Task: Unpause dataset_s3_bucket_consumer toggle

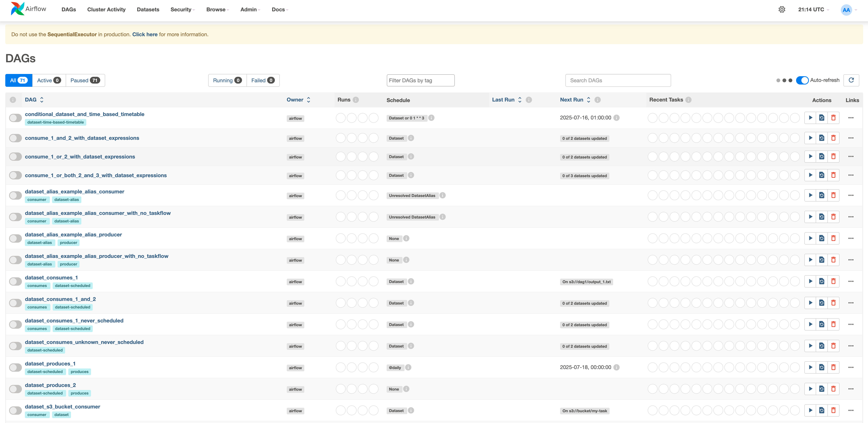Action: [x=15, y=411]
